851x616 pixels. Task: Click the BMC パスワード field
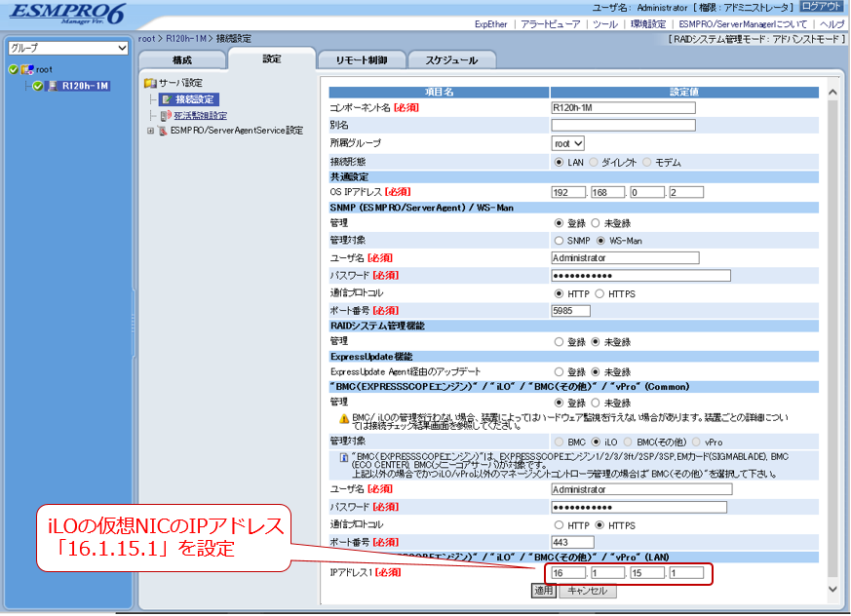tap(638, 507)
